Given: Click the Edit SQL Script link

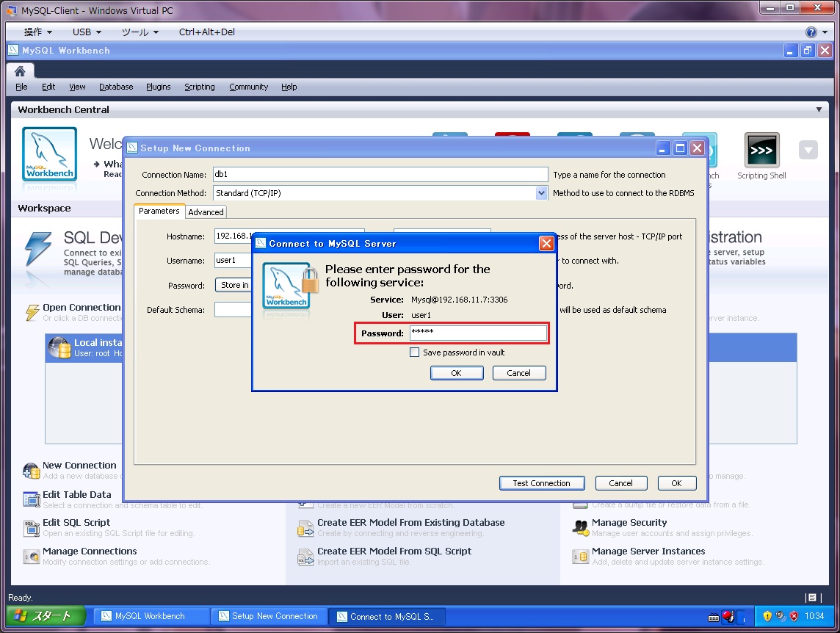Looking at the screenshot, I should 76,522.
